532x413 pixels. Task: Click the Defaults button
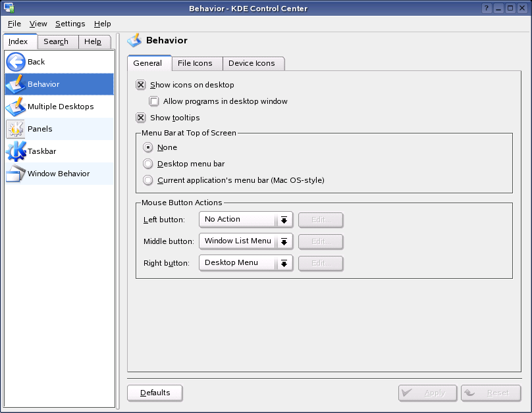[155, 393]
